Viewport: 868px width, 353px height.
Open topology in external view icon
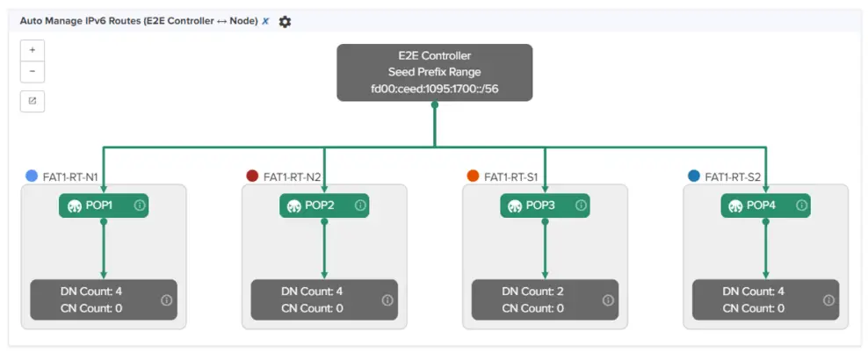pyautogui.click(x=33, y=101)
